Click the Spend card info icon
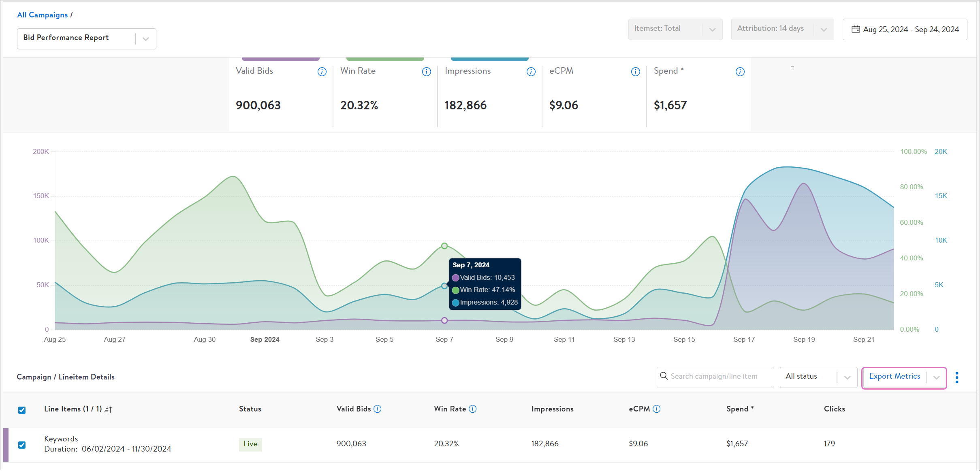The height and width of the screenshot is (471, 980). 740,72
